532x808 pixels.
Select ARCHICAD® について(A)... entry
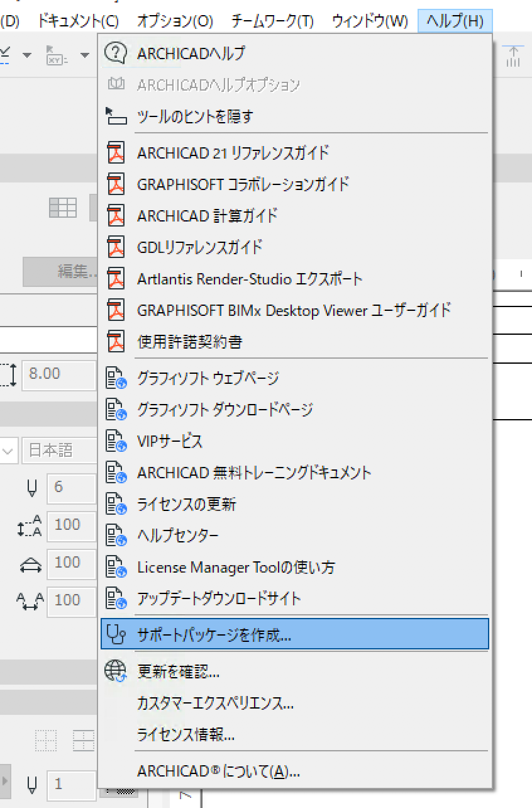[218, 771]
